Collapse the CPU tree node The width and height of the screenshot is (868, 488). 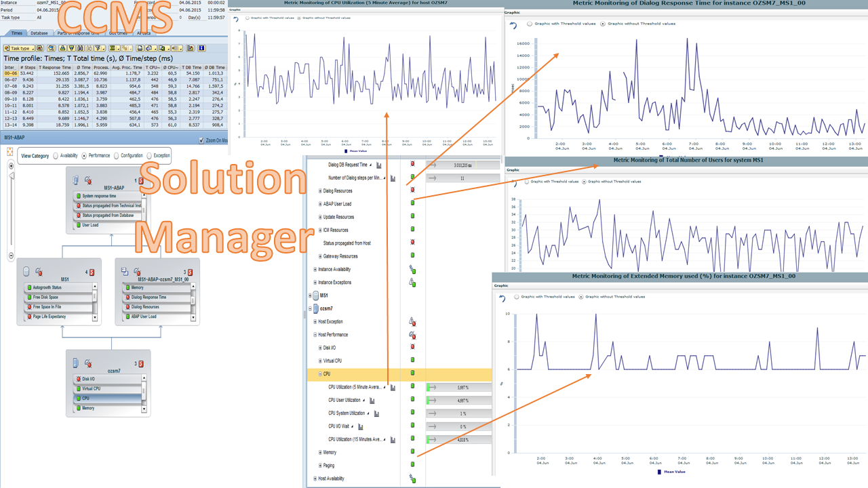pyautogui.click(x=321, y=373)
